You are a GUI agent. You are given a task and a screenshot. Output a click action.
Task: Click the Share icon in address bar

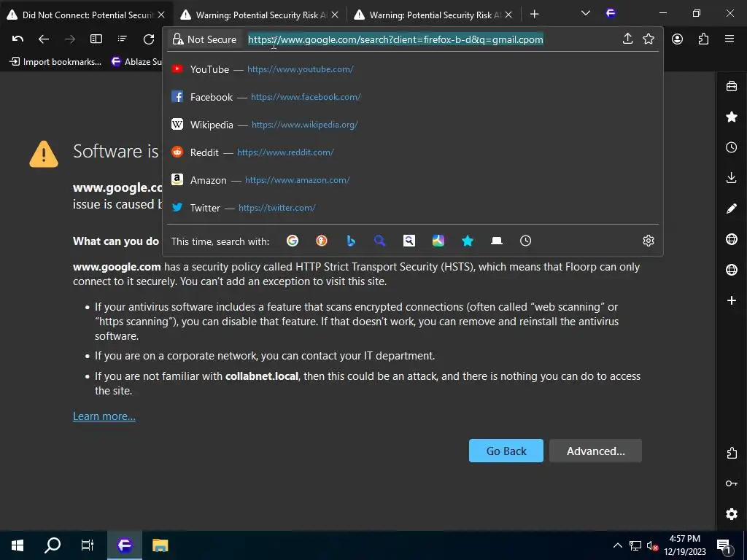[x=627, y=39]
